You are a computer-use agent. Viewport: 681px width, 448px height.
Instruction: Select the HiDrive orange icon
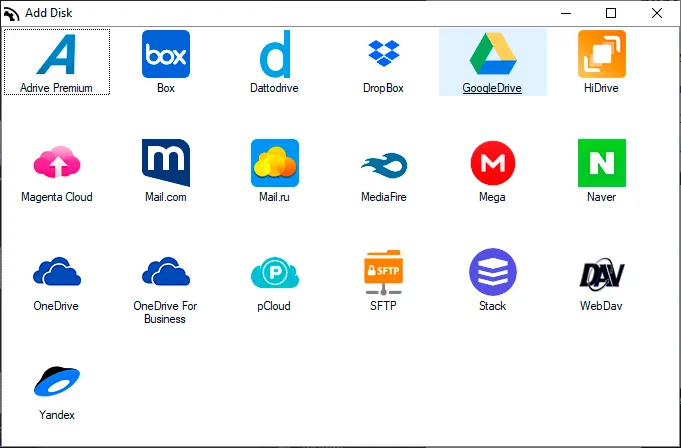click(602, 54)
